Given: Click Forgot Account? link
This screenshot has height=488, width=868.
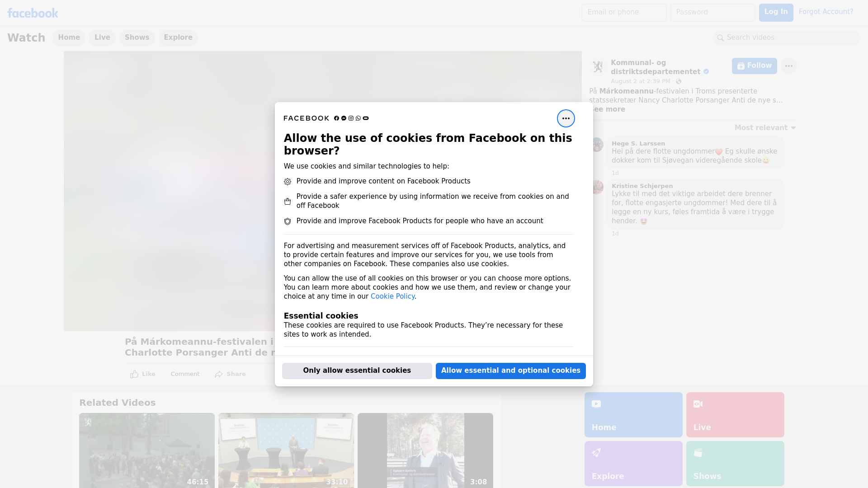Looking at the screenshot, I should [x=826, y=12].
